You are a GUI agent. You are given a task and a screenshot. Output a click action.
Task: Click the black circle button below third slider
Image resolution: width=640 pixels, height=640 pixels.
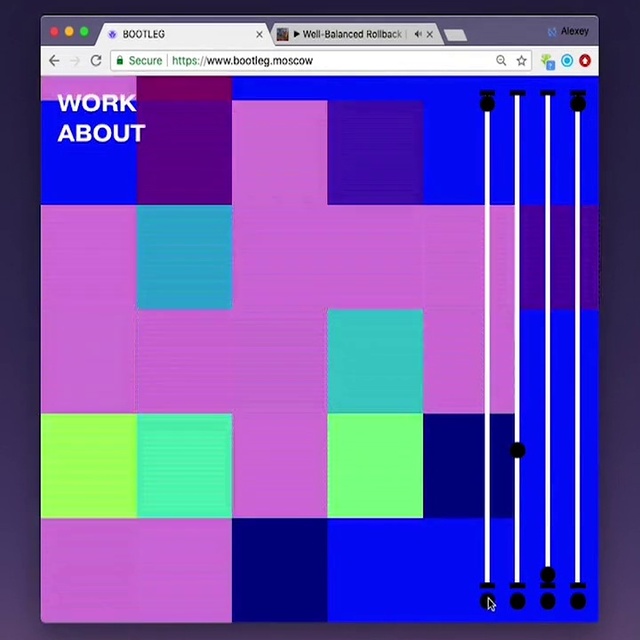(x=548, y=602)
